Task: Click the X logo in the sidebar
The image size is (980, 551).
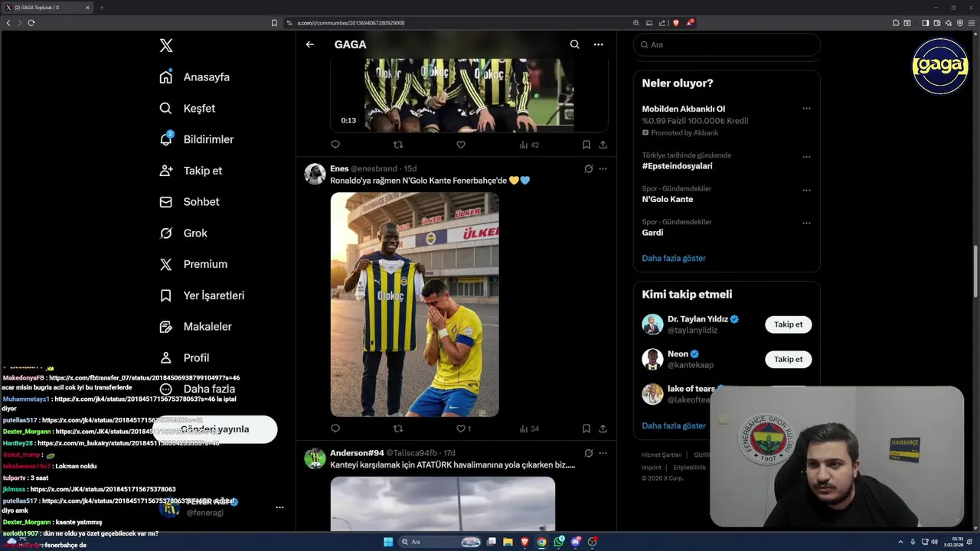Action: click(x=166, y=46)
